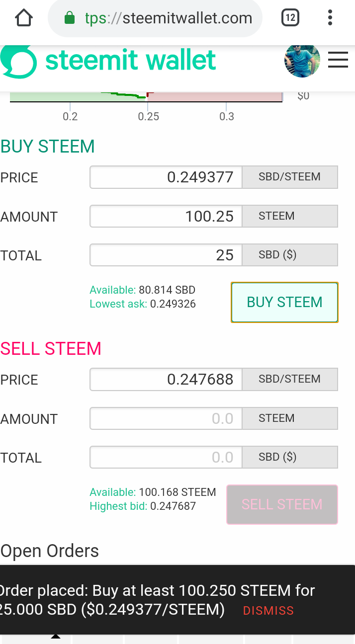Image resolution: width=355 pixels, height=644 pixels.
Task: Dismiss the order placed notification
Action: pos(268,610)
